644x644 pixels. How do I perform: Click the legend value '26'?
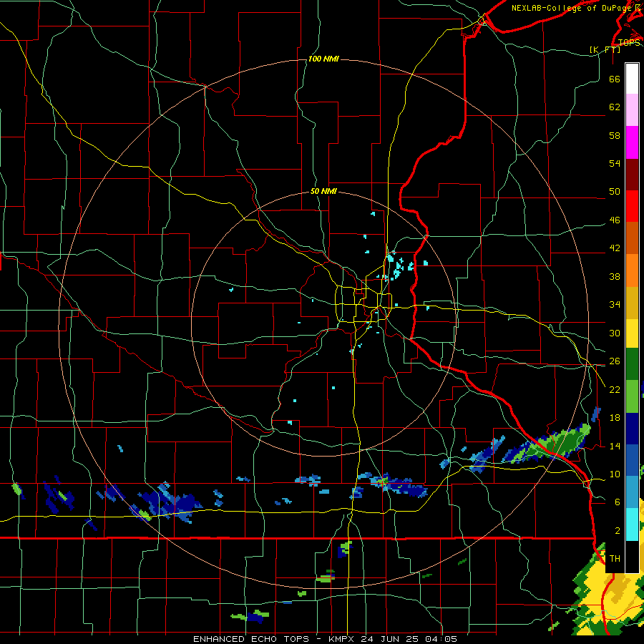coord(615,361)
